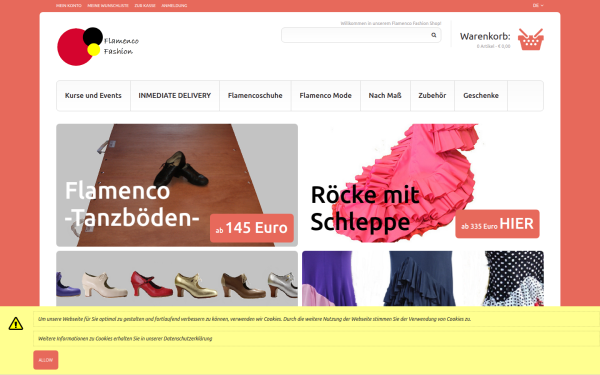Click the ab 145 Euro button
Screen dimensions: 600x375
pos(252,228)
